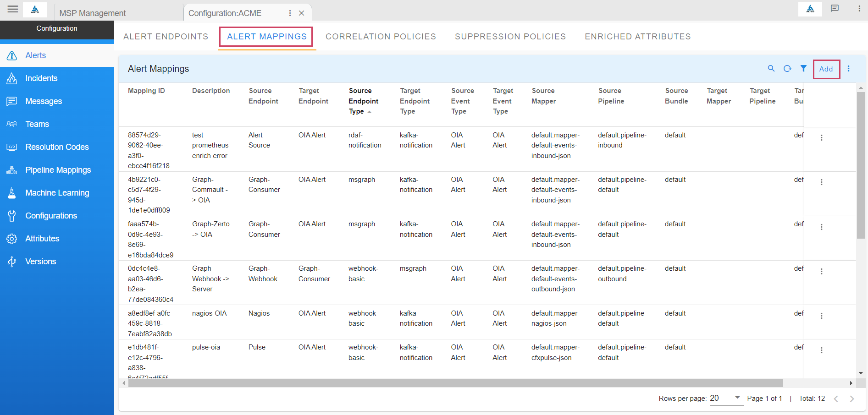Sort by Source Endpoint Type column

[363, 101]
